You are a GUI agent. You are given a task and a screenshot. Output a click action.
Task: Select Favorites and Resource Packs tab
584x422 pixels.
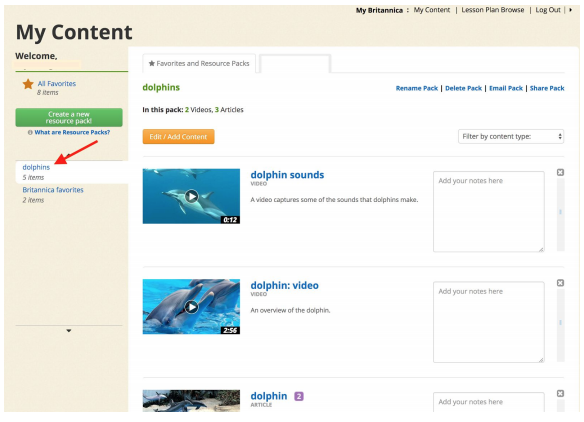pyautogui.click(x=199, y=64)
